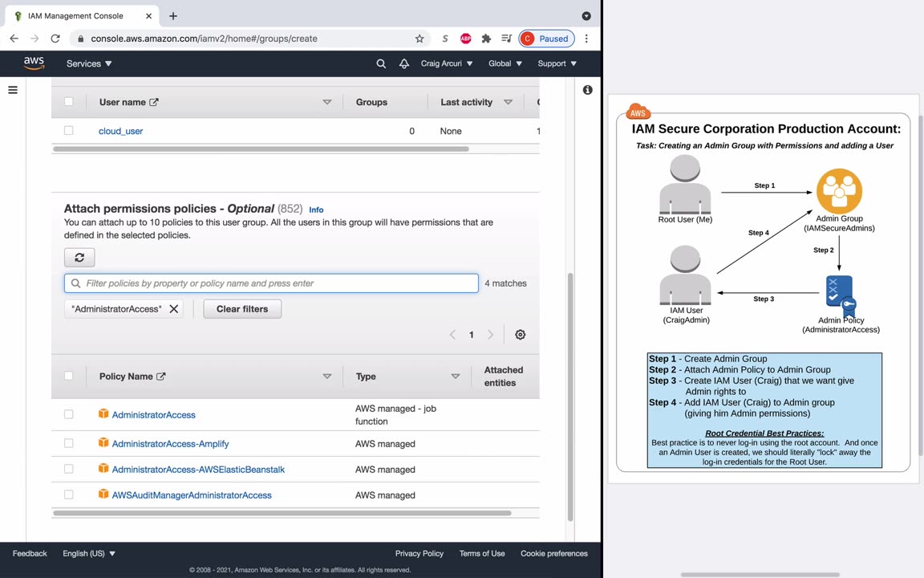Click the filter policies search field
This screenshot has height=578, width=924.
[x=271, y=283]
